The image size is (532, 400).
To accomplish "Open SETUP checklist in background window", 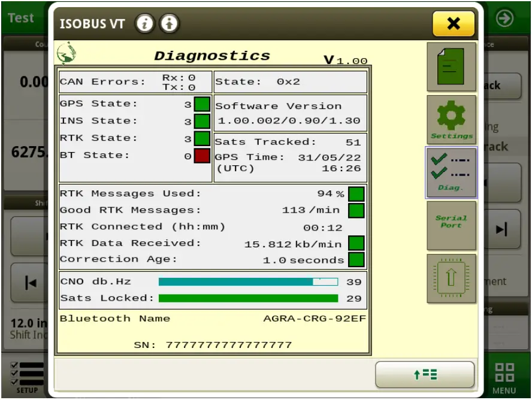I will [27, 377].
